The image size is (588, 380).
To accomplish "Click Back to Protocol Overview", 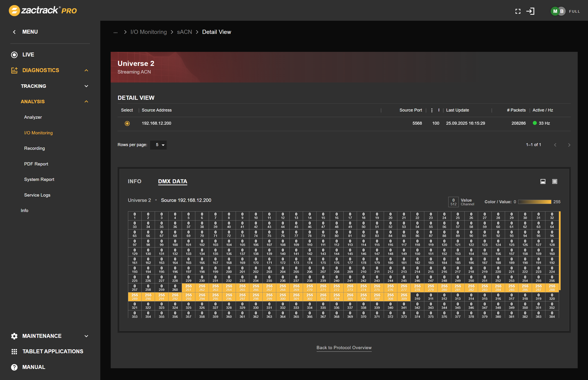I will (344, 348).
